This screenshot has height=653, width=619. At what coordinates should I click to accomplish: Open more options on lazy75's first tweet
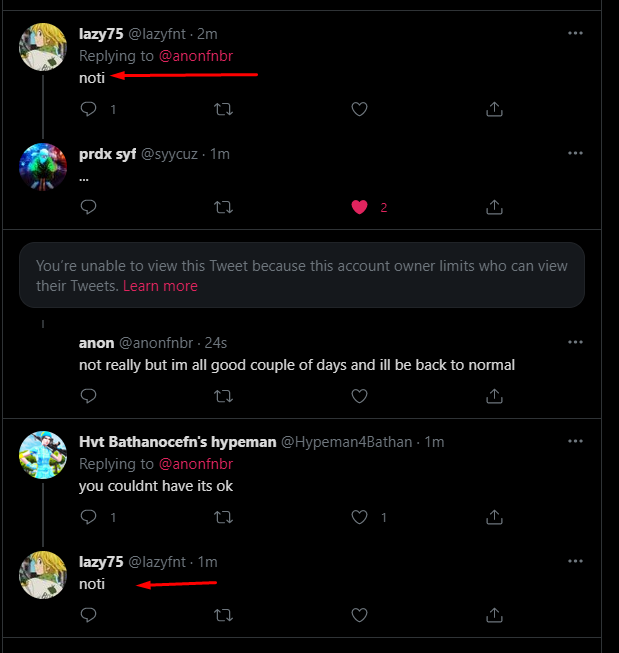coord(575,33)
